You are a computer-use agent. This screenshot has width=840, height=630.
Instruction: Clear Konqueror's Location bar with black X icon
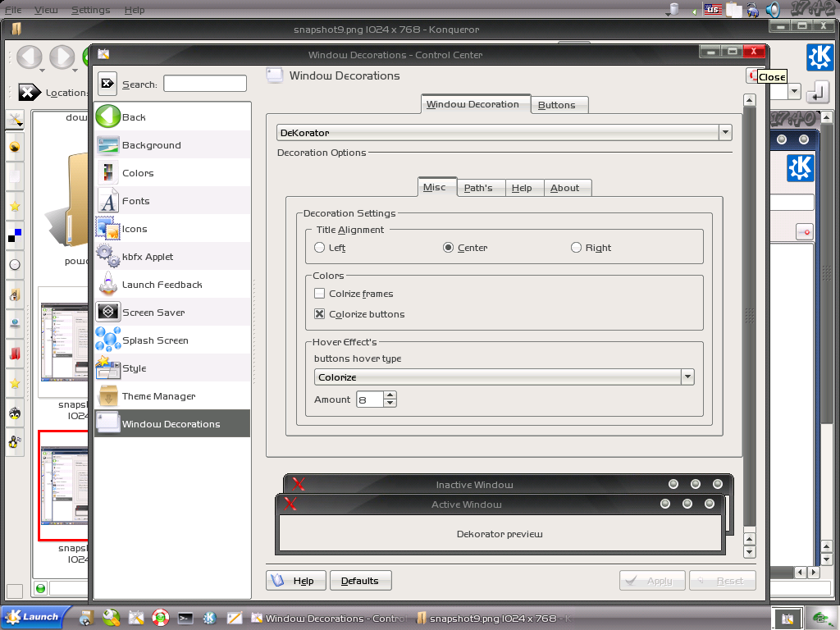pos(29,92)
